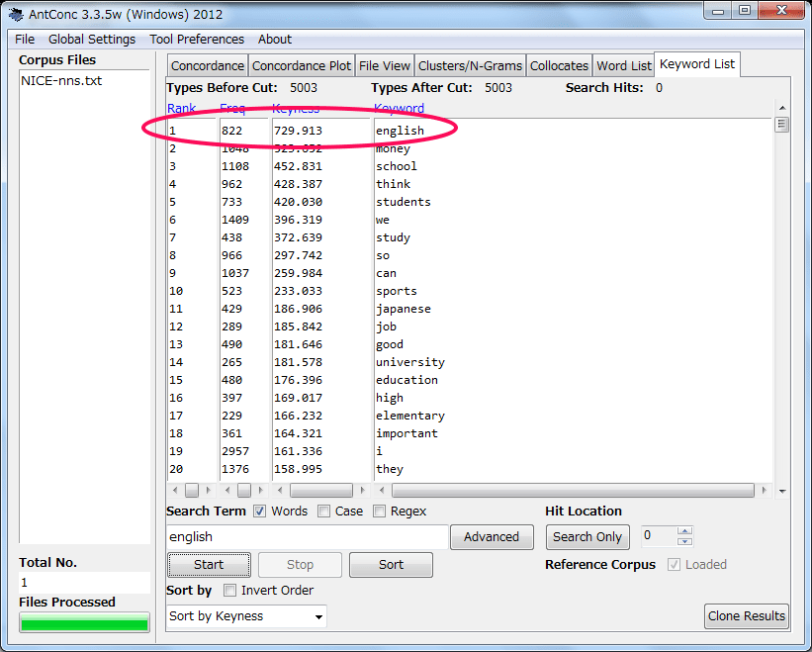Image resolution: width=812 pixels, height=652 pixels.
Task: Open the Clusters/N-Grams tab
Action: point(471,64)
